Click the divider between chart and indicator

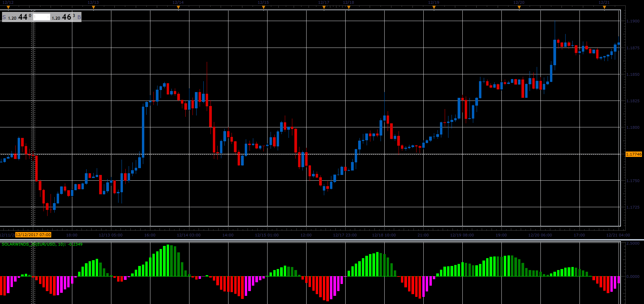pyautogui.click(x=322, y=240)
